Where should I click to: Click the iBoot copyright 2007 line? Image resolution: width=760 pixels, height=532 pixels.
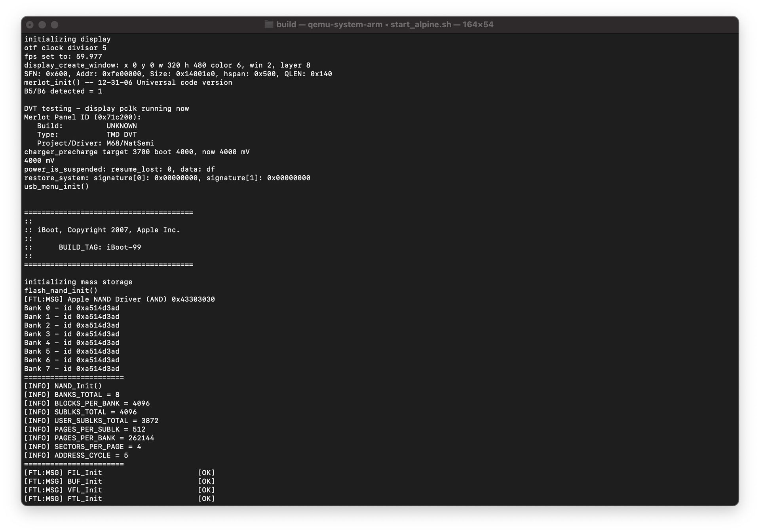(102, 230)
